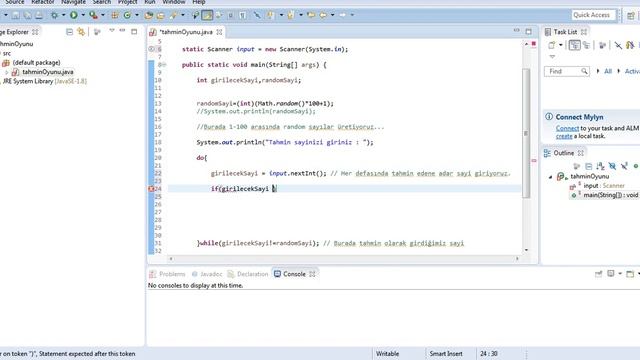Click the New Java Package icon
This screenshot has width=640, height=360.
click(115, 16)
